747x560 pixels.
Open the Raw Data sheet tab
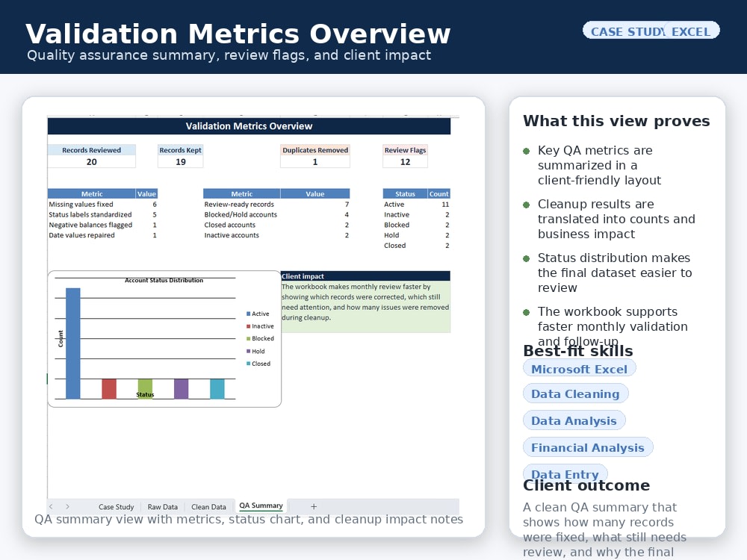(x=162, y=507)
